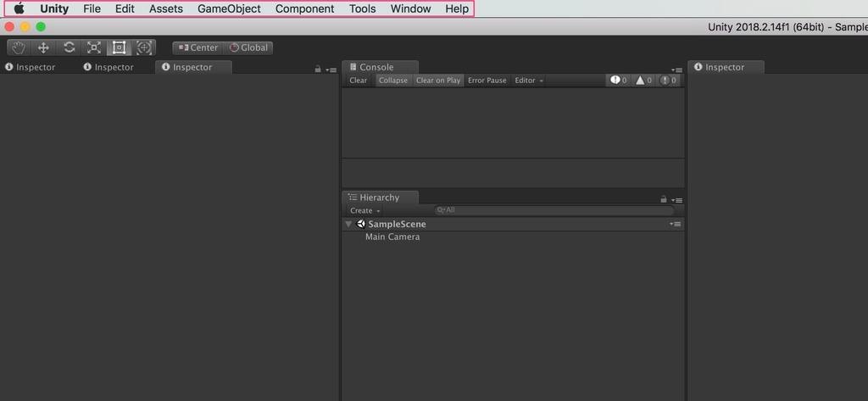Toggle info messages counter in Console
Image resolution: width=868 pixels, height=401 pixels.
click(618, 81)
